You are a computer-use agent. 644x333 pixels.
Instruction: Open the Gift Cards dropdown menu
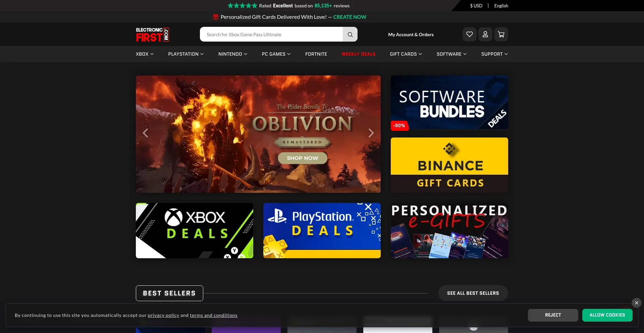tap(406, 54)
